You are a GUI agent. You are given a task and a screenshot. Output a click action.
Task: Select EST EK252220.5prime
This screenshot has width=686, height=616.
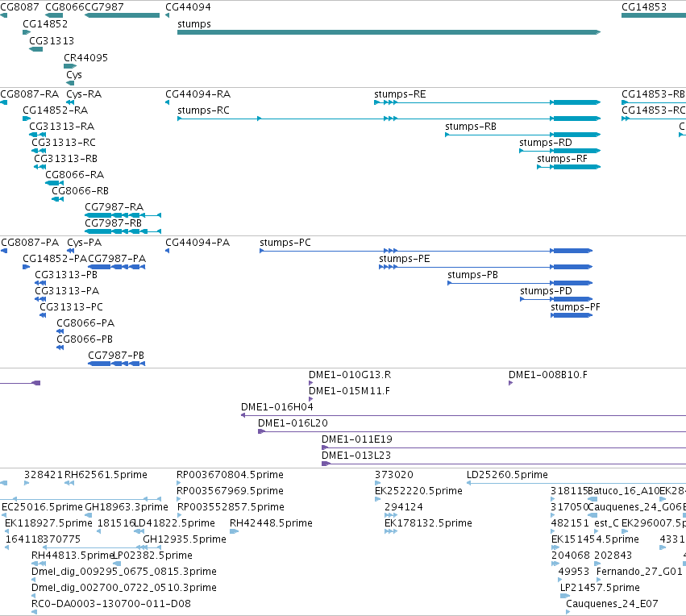(x=377, y=499)
